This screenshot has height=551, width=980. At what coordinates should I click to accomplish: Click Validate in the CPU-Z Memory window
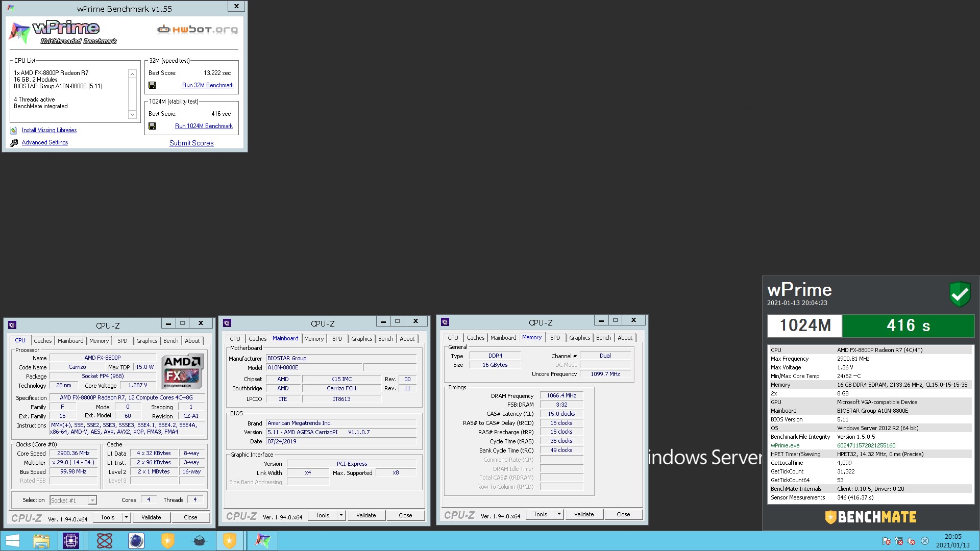(584, 514)
